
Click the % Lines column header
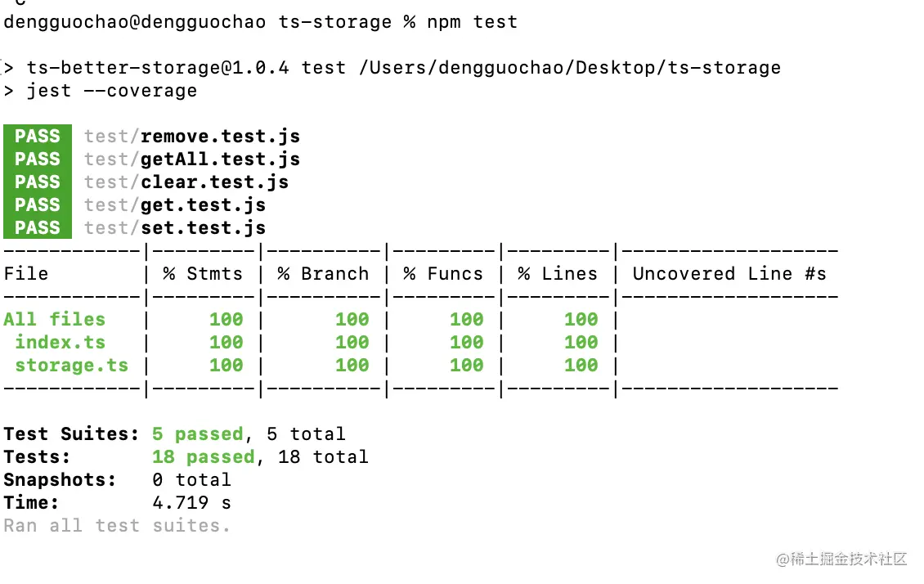pos(558,273)
